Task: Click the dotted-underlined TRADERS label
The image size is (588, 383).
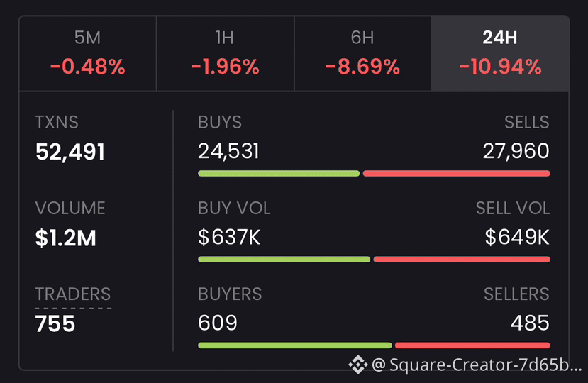Action: (73, 294)
